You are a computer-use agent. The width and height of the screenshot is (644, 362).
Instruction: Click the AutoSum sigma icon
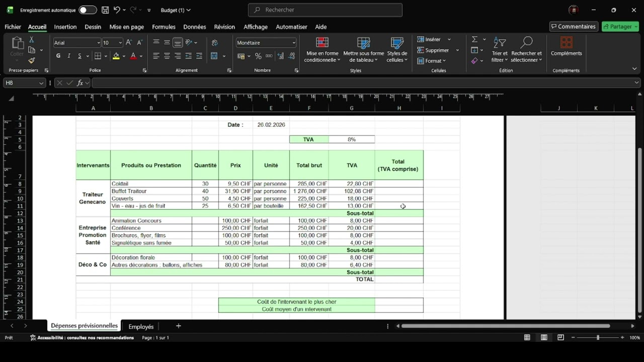(x=474, y=39)
